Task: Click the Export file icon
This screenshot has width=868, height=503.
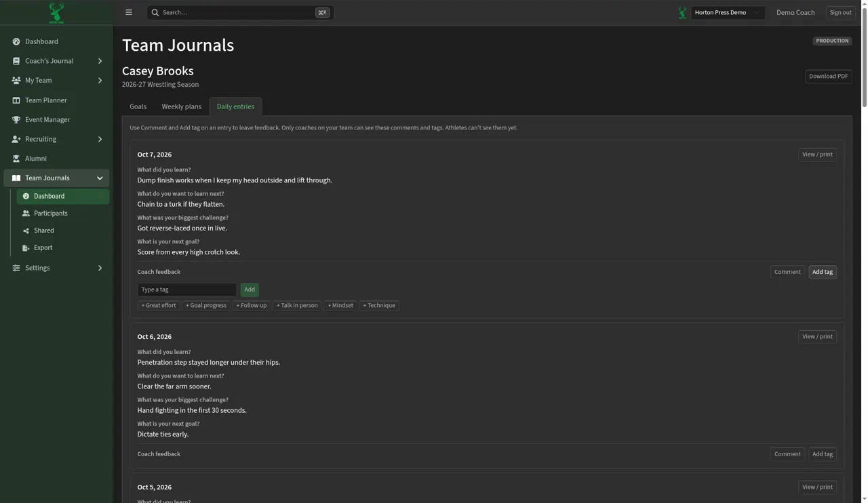Action: (26, 248)
